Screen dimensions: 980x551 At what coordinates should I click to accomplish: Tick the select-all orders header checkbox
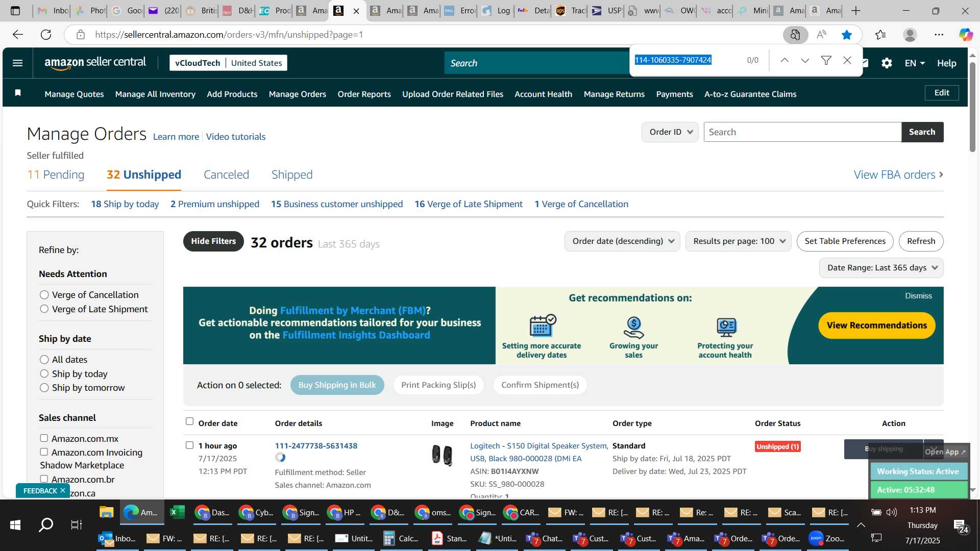[189, 421]
